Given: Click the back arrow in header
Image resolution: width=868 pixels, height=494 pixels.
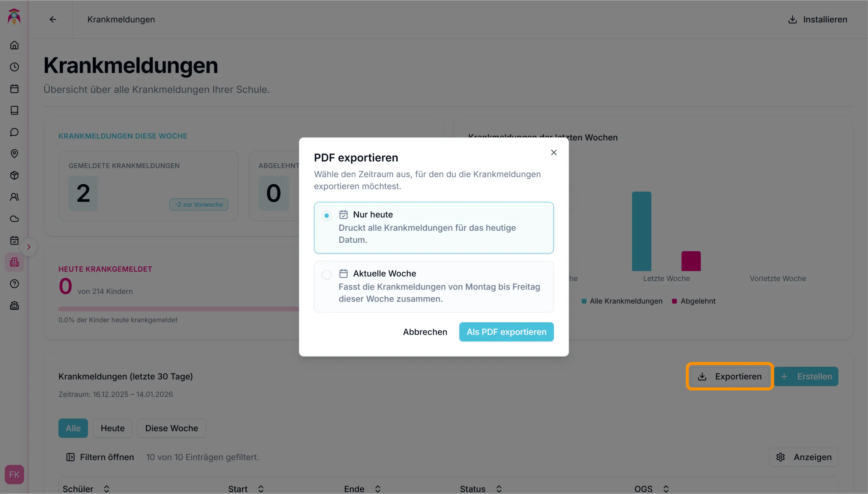Looking at the screenshot, I should tap(53, 20).
